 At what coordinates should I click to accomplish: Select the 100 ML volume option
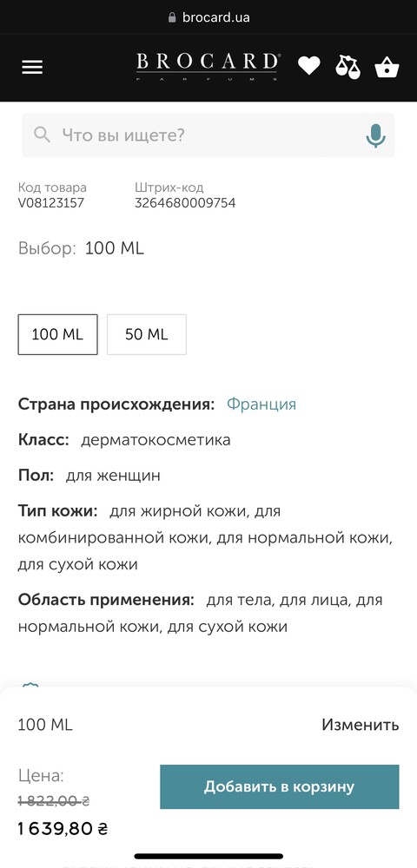click(57, 334)
